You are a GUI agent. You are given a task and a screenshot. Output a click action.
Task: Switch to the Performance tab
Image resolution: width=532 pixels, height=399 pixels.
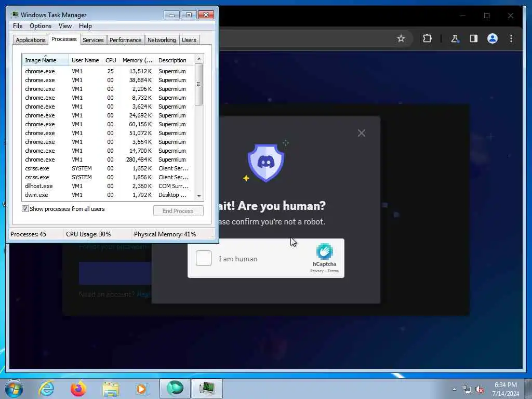(125, 40)
